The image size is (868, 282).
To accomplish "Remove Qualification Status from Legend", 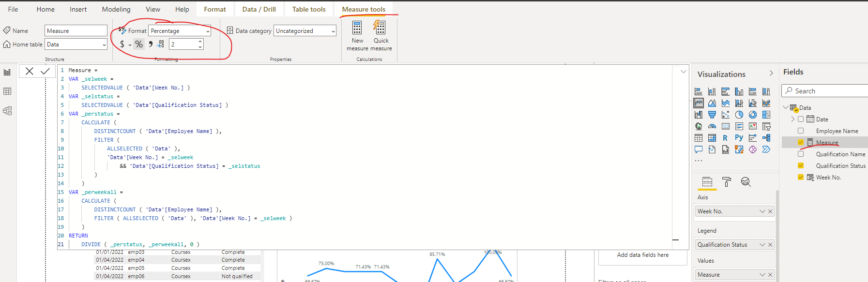I will [x=770, y=245].
